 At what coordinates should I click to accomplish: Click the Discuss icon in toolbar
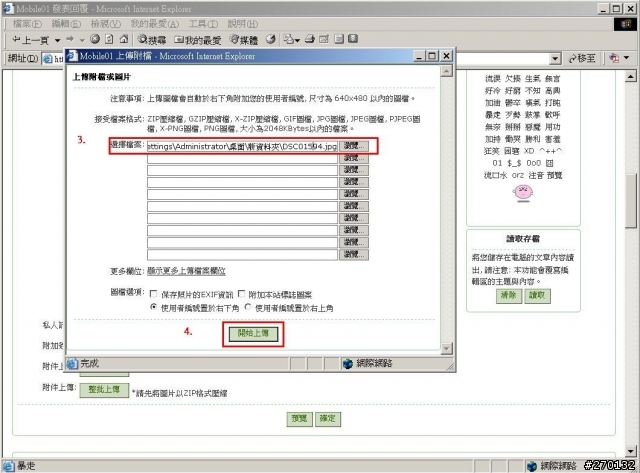coord(339,39)
